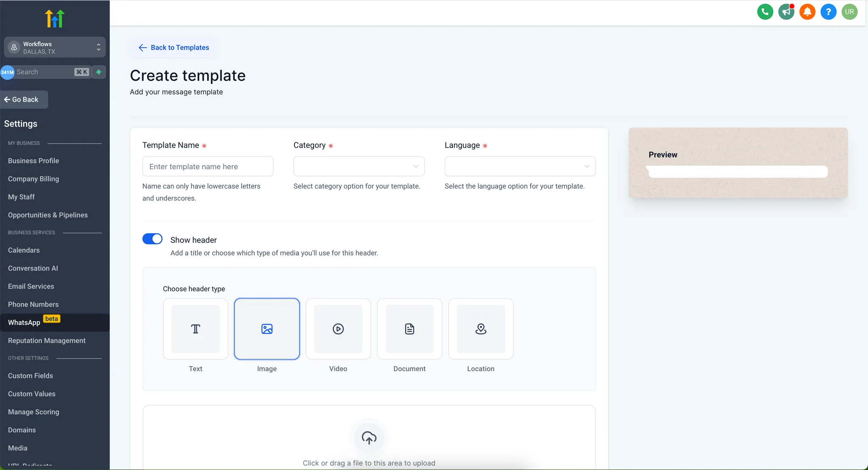Click the blue help question mark icon

click(x=828, y=12)
